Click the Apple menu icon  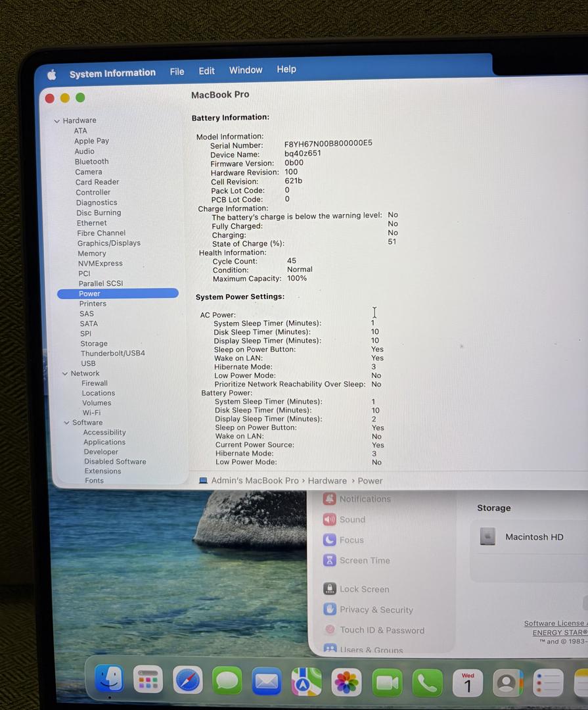point(51,74)
